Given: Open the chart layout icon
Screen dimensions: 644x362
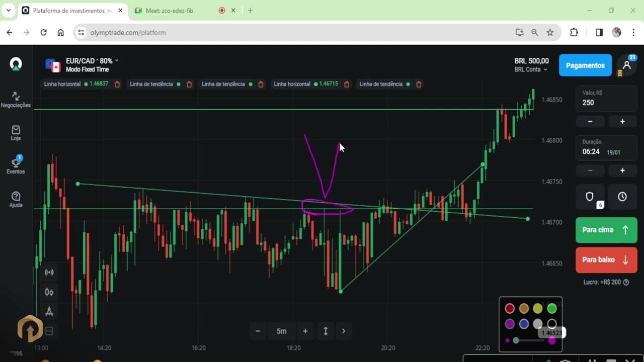Looking at the screenshot, I should (49, 331).
